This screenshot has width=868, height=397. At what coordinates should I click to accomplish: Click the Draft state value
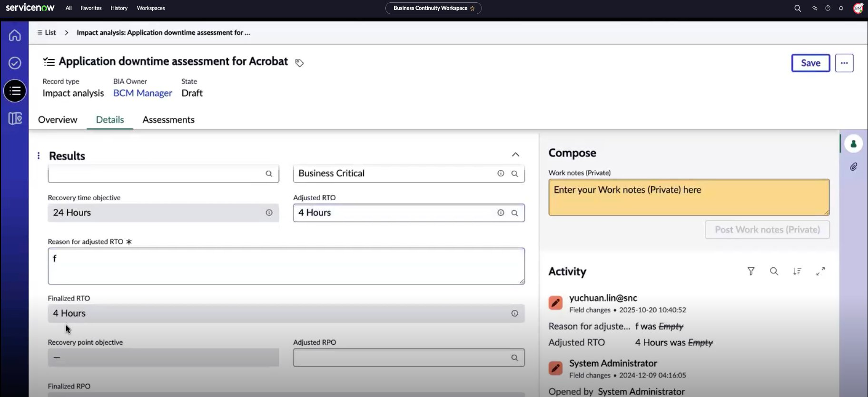pos(192,93)
